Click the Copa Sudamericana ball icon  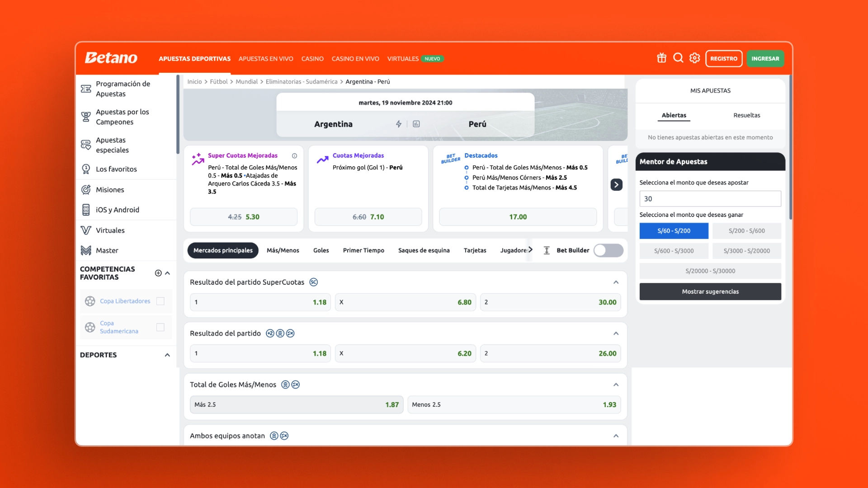coord(90,327)
